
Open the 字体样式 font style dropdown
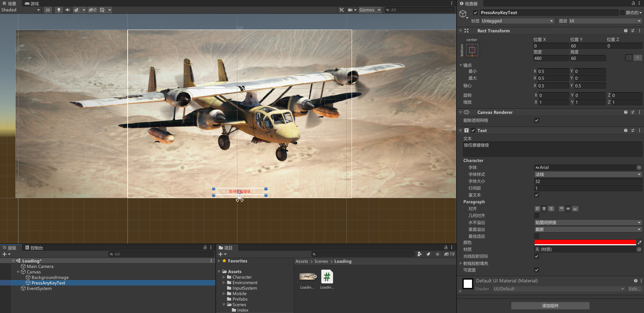588,174
